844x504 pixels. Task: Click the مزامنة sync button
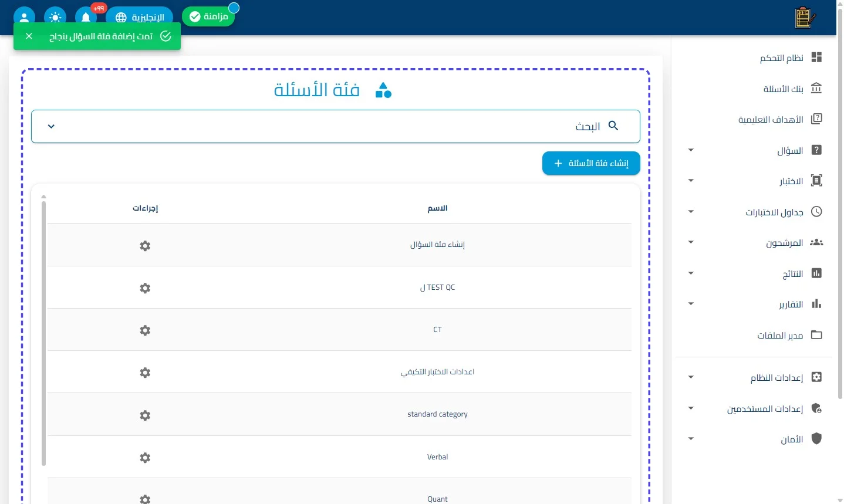(x=208, y=16)
